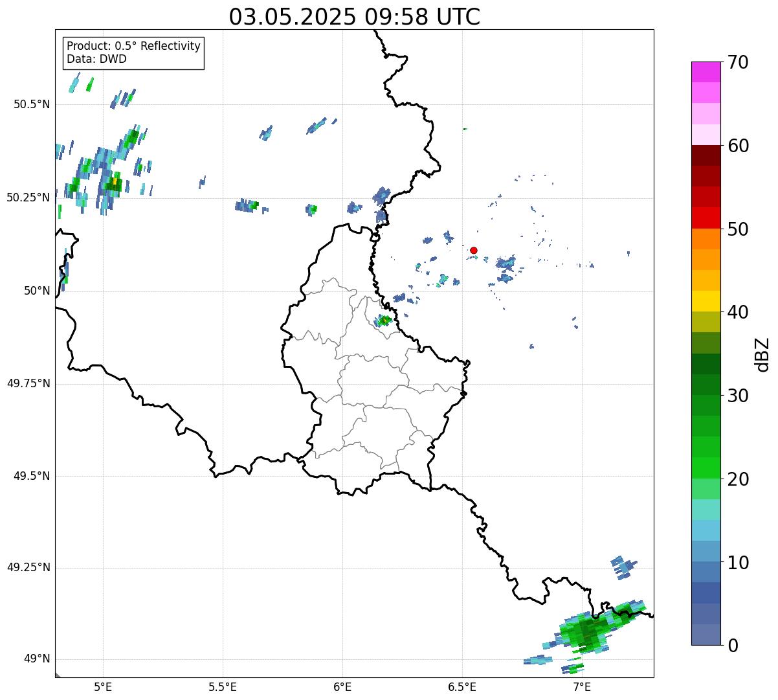Click the small green echo inside northern Luxembourg

point(384,320)
